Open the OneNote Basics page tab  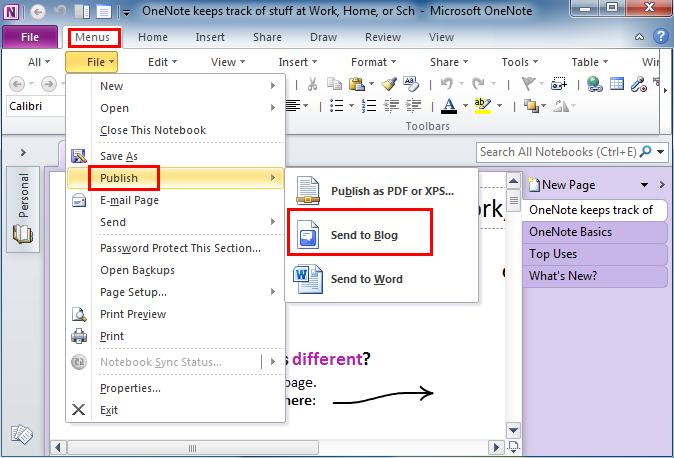coord(594,232)
